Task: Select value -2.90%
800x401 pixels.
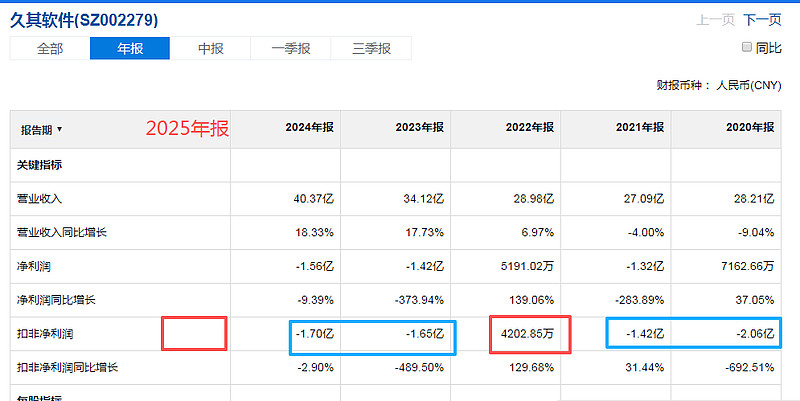Action: pos(315,367)
